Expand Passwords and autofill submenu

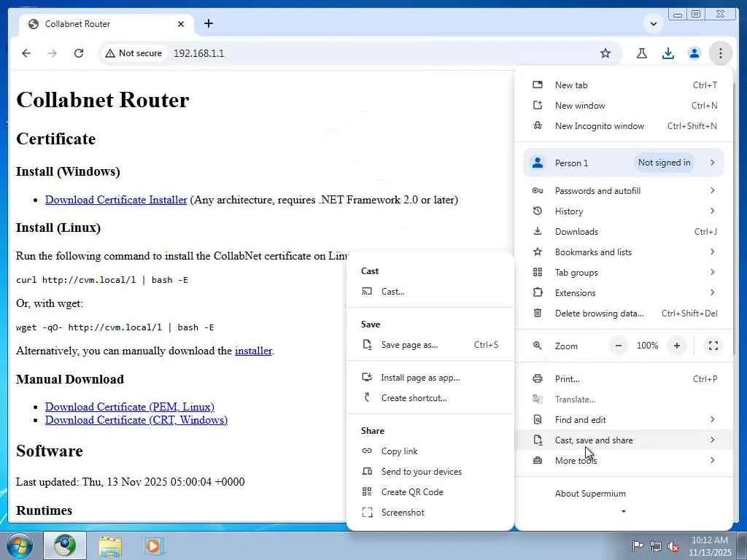[624, 191]
